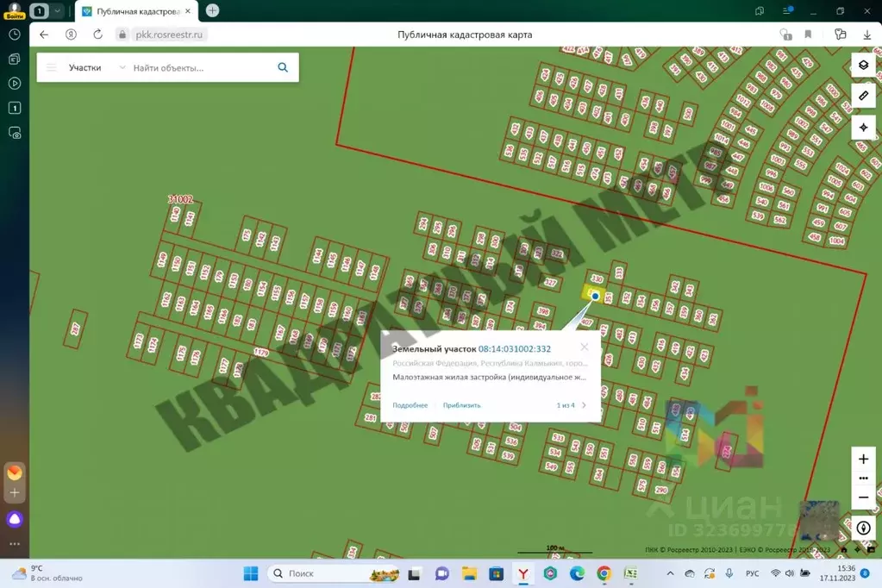
Task: Open the map layers panel
Action: pos(863,66)
